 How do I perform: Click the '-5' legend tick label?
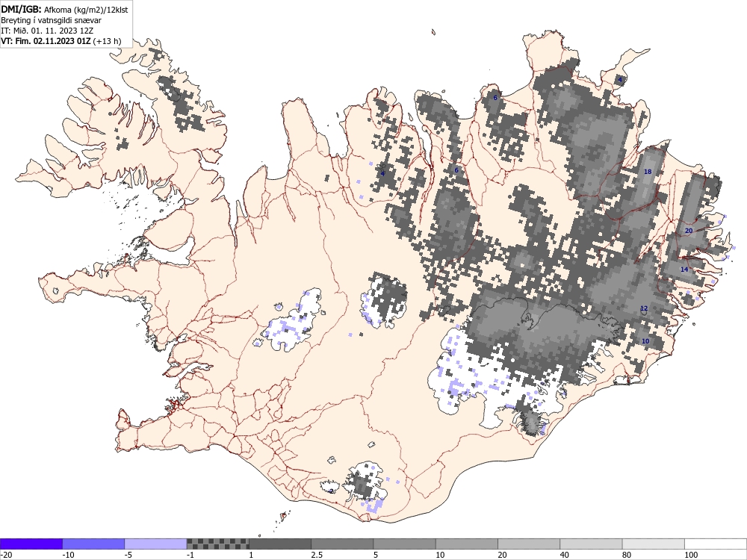click(129, 555)
